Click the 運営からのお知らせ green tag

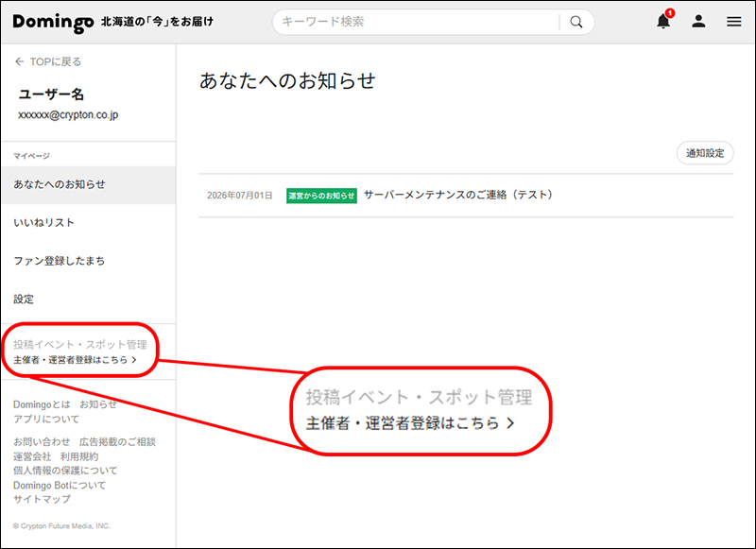[321, 196]
